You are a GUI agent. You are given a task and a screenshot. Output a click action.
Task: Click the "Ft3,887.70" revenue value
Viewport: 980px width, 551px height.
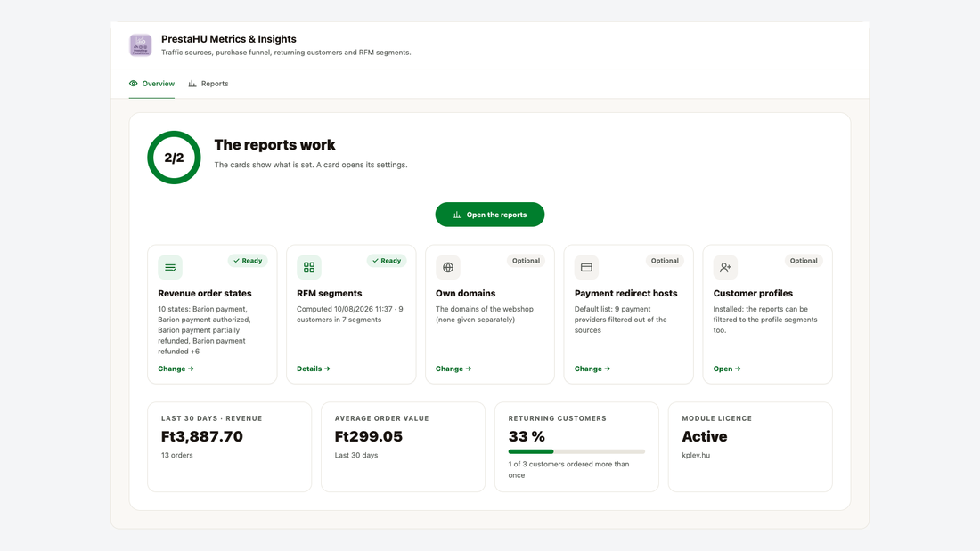click(x=202, y=436)
